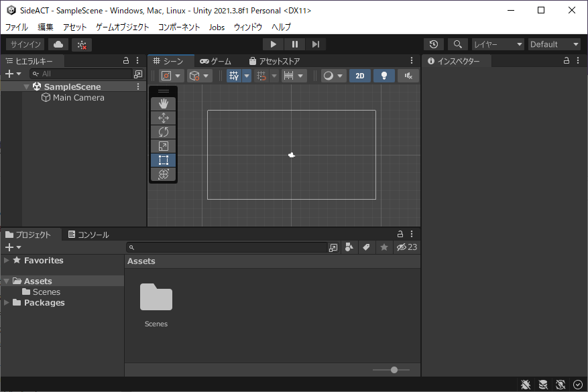The width and height of the screenshot is (588, 392).
Task: Click the auto-generate lighting icon in status bar
Action: point(561,384)
